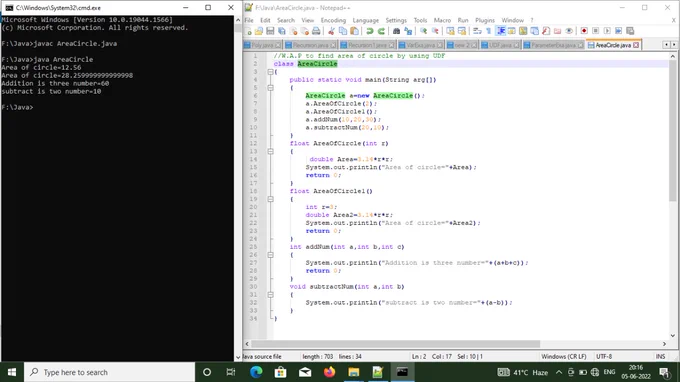Collapse AreaOfCircle fold marker at line 13
Screen dimensions: 680x382
(270, 151)
